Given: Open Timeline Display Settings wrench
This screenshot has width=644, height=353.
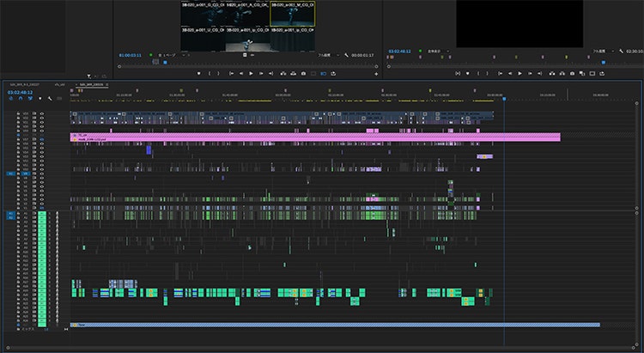Looking at the screenshot, I should tap(50, 99).
